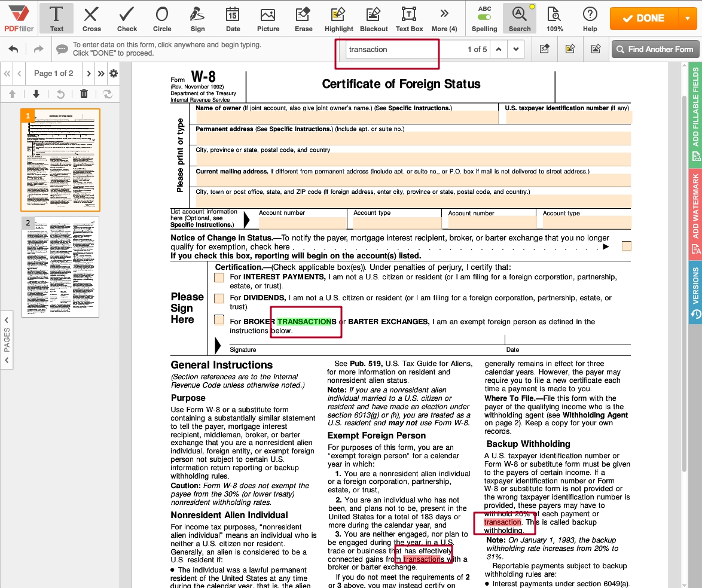702x588 pixels.
Task: Check the DIVIDENDS certification box
Action: (x=219, y=298)
